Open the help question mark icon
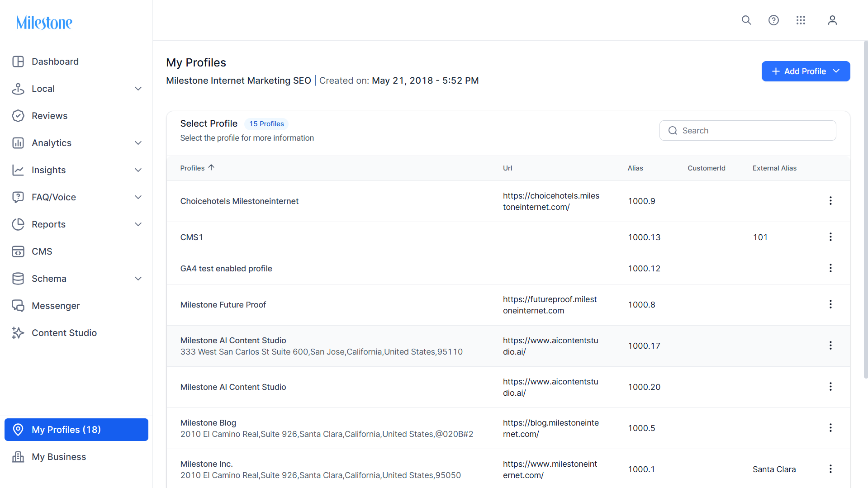 pos(773,20)
